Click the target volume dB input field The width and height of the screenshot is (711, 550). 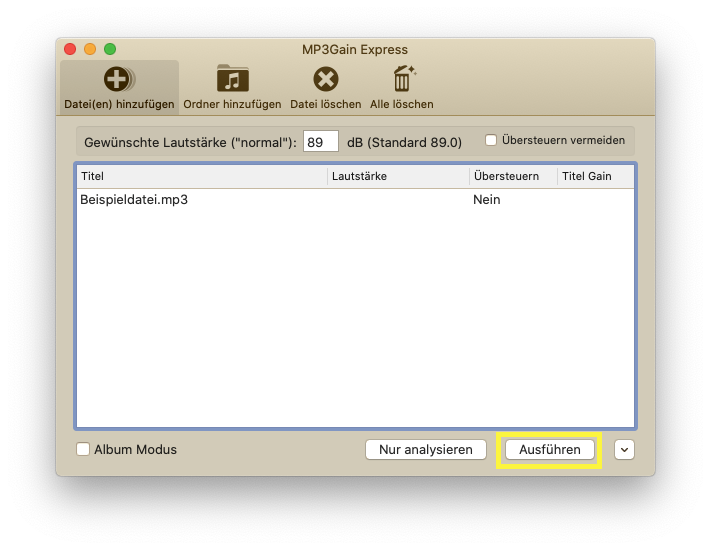click(x=320, y=142)
